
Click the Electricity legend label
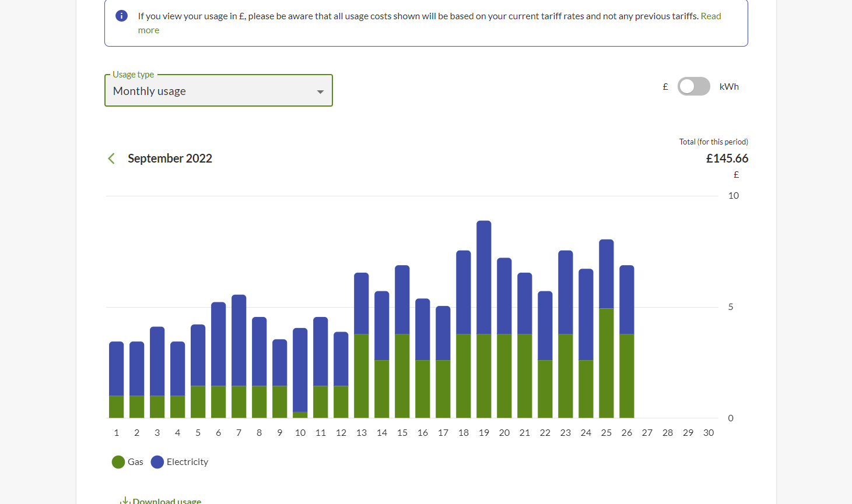pyautogui.click(x=187, y=462)
